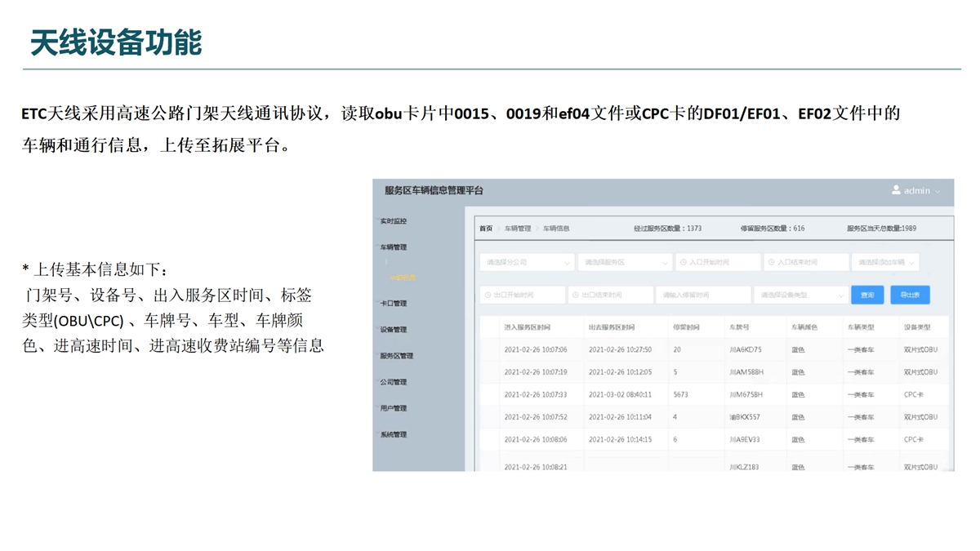Click the 请输入停留时间 input field
The image size is (980, 551).
(702, 295)
